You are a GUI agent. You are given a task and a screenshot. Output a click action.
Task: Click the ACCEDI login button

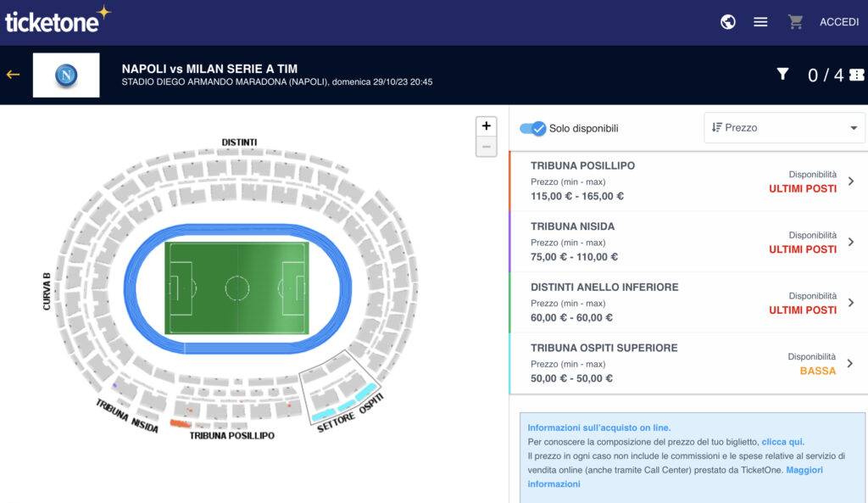coord(839,22)
